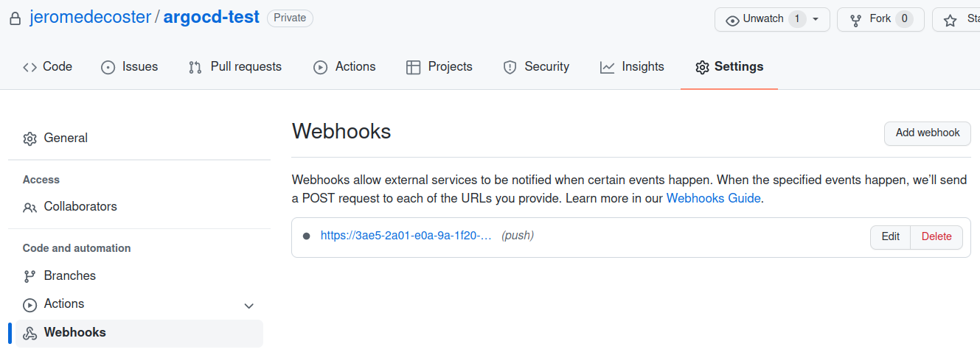Image resolution: width=980 pixels, height=355 pixels.
Task: Click the Star icon button
Action: coord(951,19)
